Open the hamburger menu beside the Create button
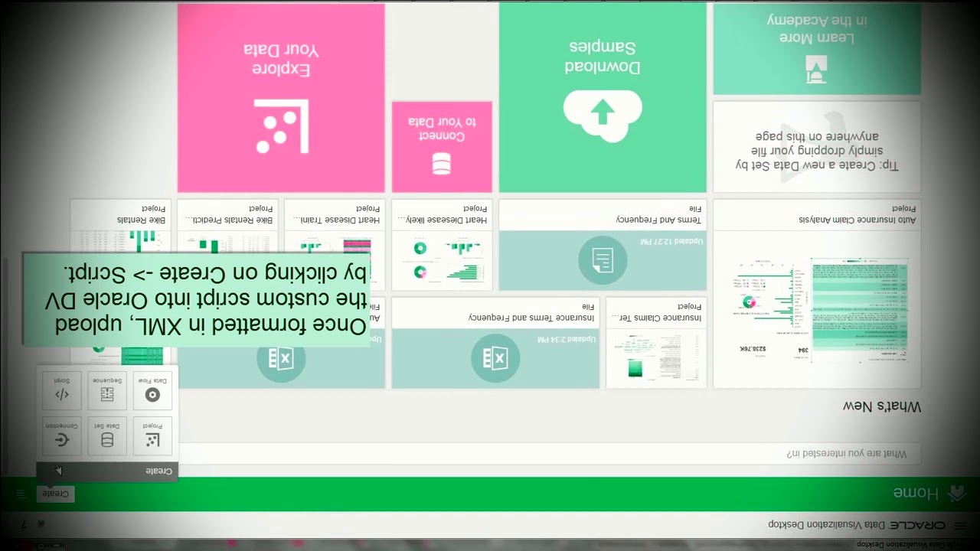 click(21, 494)
